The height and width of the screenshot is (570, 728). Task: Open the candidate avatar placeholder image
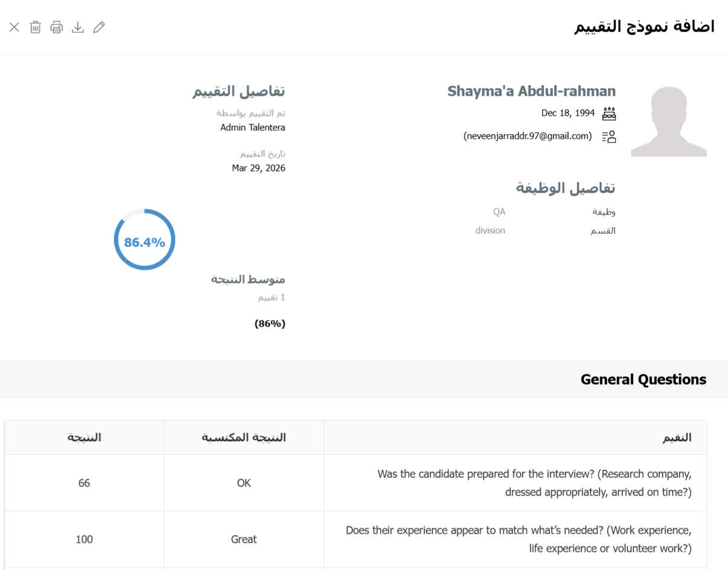(669, 122)
